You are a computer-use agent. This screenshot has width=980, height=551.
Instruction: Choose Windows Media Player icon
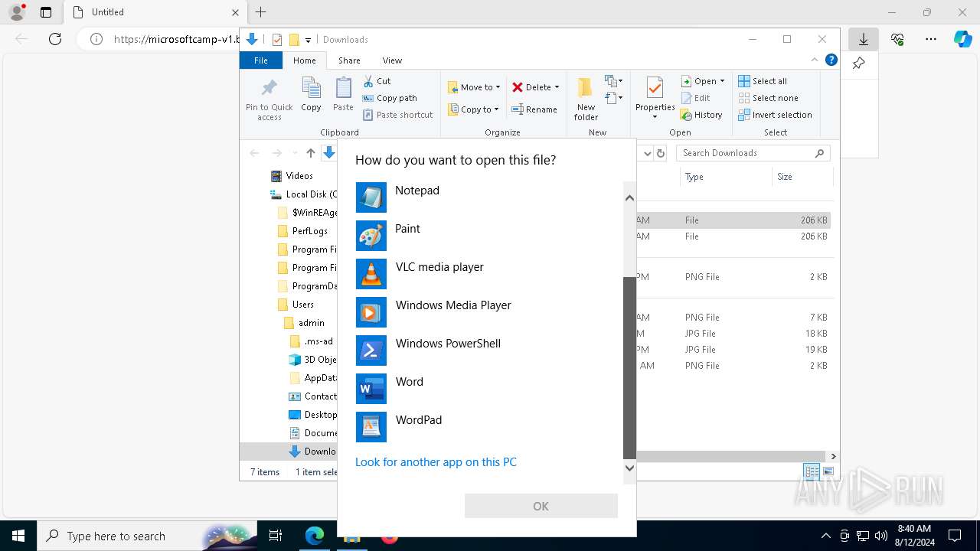coord(371,312)
